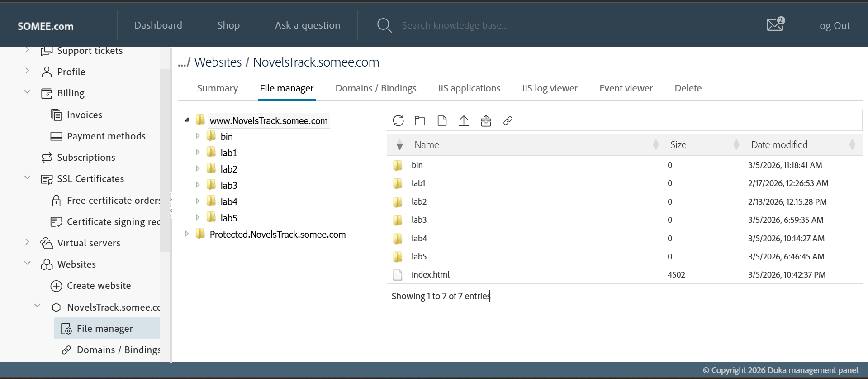This screenshot has height=379, width=868.
Task: Click the upload arrow toolbar icon
Action: [x=464, y=121]
